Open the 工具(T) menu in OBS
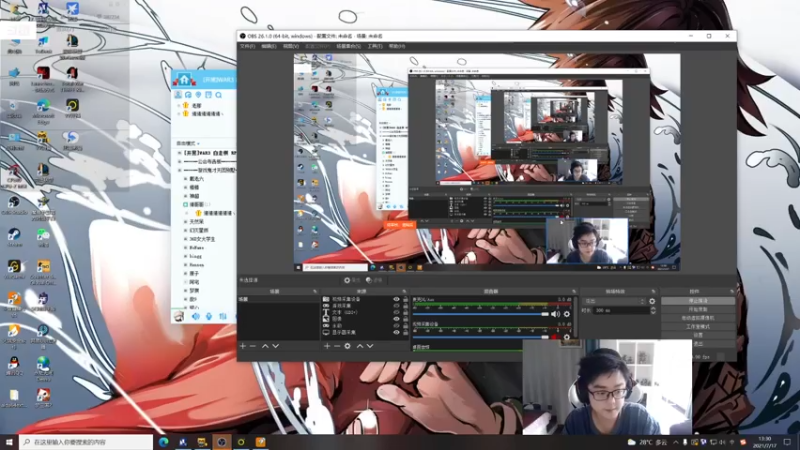The width and height of the screenshot is (800, 450). tap(375, 46)
